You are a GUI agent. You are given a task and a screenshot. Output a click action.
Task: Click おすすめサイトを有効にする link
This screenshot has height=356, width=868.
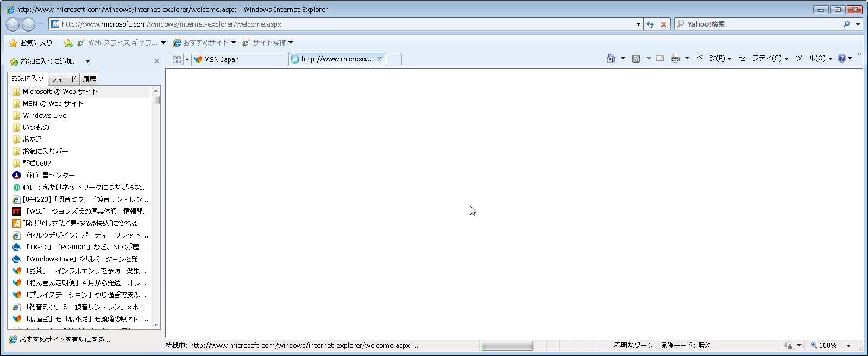point(60,340)
